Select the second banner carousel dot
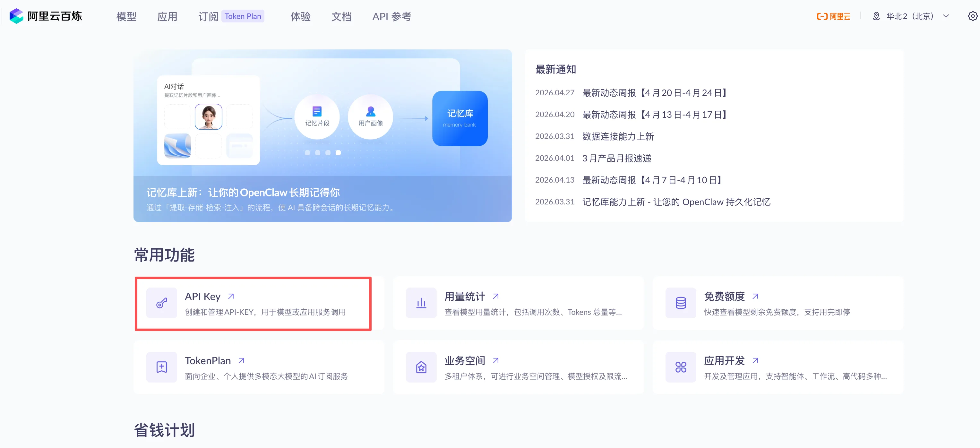980x448 pixels. [x=318, y=152]
